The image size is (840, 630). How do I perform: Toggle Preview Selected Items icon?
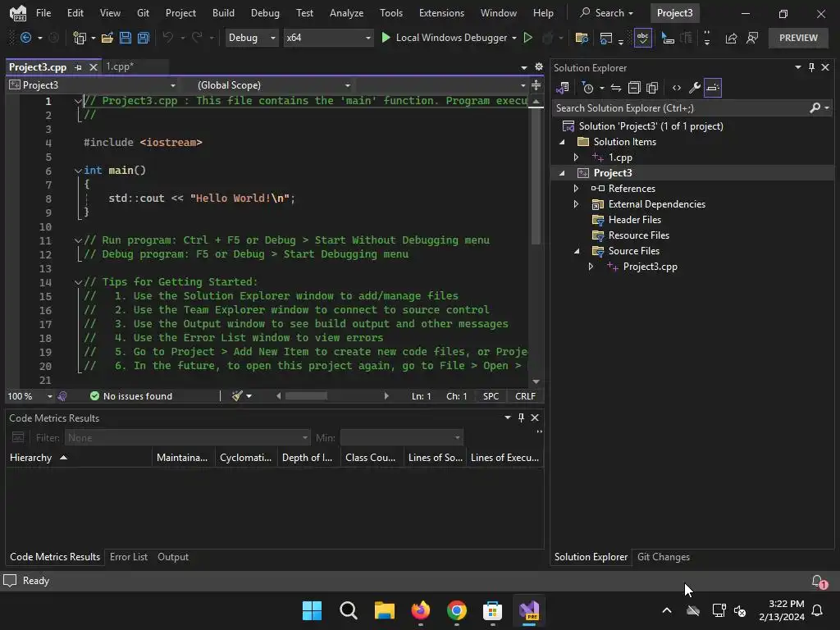(x=713, y=88)
